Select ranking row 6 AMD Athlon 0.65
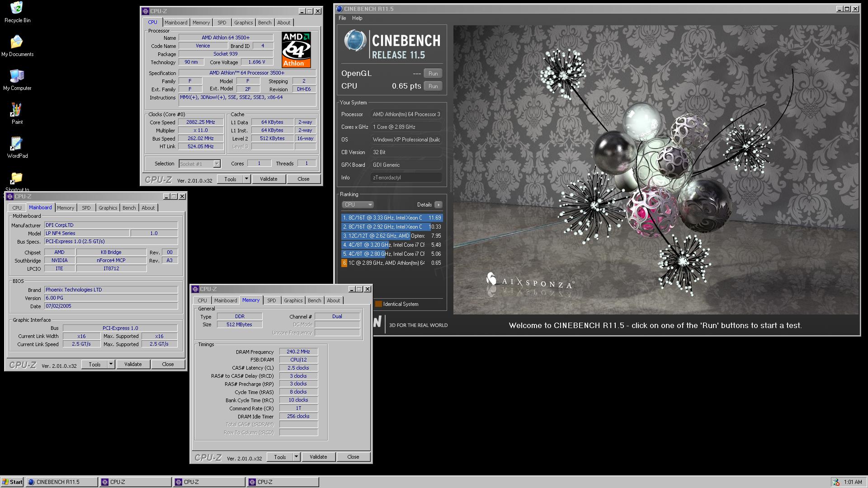Screen dimensions: 868x488 [x=392, y=263]
